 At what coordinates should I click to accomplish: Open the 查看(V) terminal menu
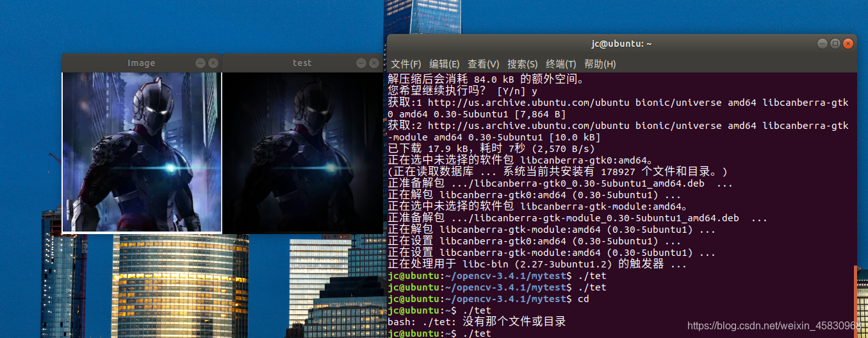[484, 64]
